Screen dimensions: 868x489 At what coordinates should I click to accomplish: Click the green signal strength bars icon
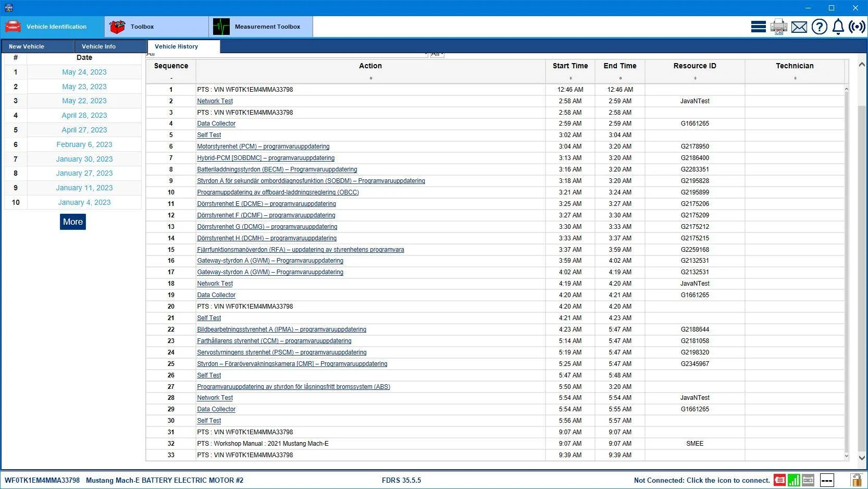click(793, 480)
